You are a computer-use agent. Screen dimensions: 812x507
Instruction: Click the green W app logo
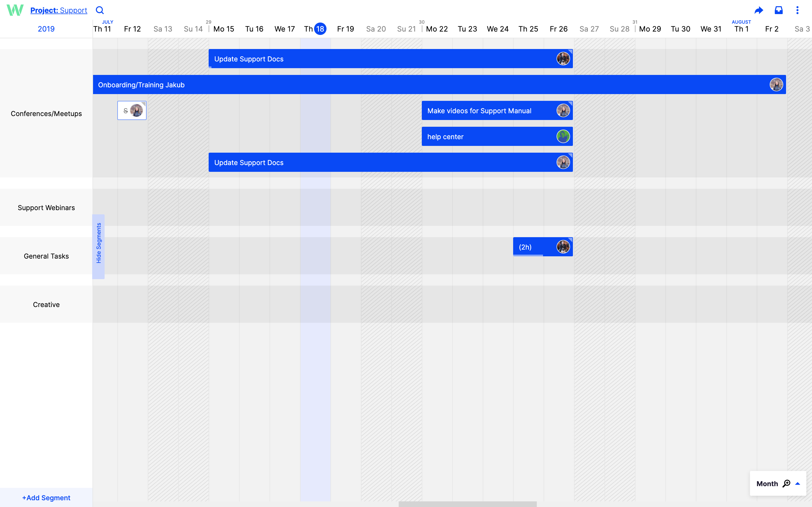[x=15, y=10]
